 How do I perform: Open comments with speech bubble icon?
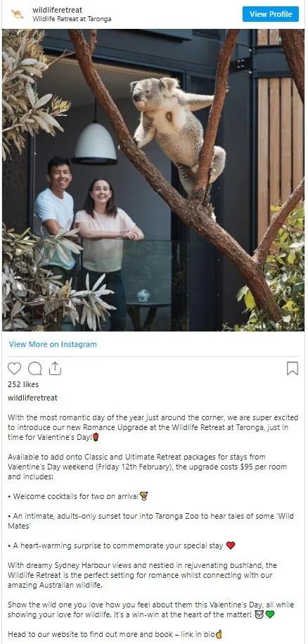tap(35, 368)
